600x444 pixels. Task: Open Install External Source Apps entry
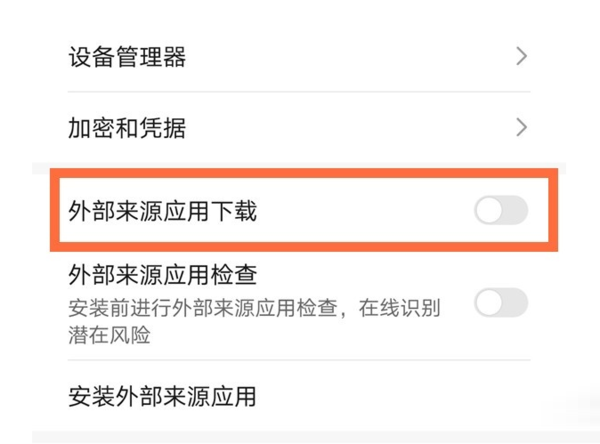[x=161, y=396]
